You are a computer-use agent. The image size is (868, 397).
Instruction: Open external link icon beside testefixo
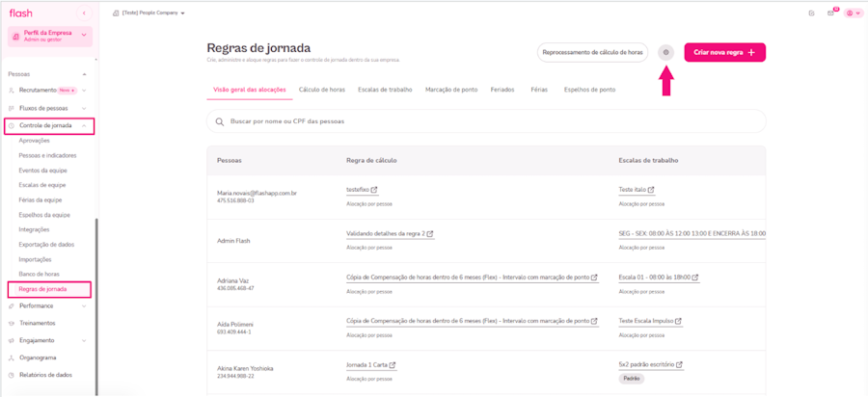click(374, 190)
